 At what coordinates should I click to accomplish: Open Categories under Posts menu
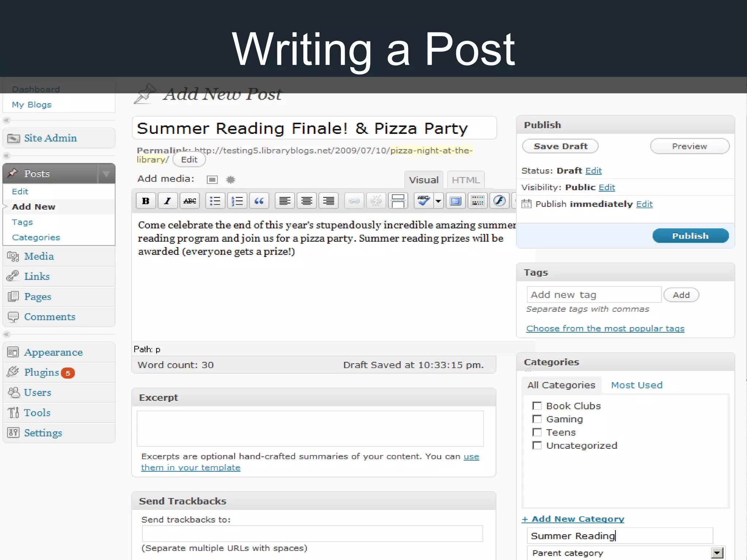pyautogui.click(x=36, y=237)
